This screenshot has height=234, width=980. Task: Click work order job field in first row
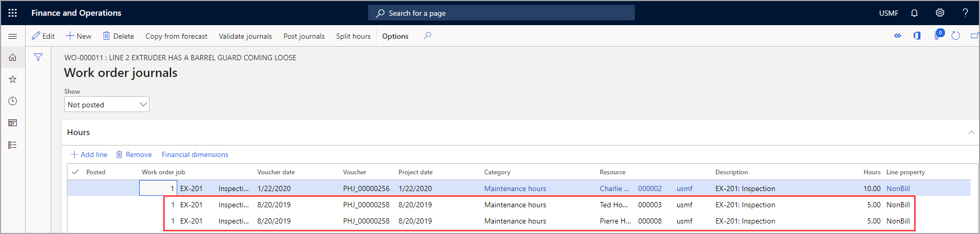(x=158, y=188)
